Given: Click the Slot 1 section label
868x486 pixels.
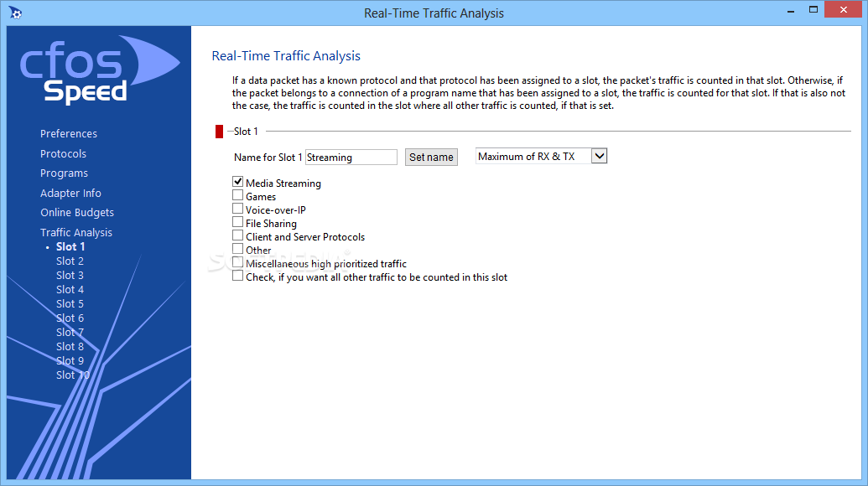Looking at the screenshot, I should click(246, 131).
